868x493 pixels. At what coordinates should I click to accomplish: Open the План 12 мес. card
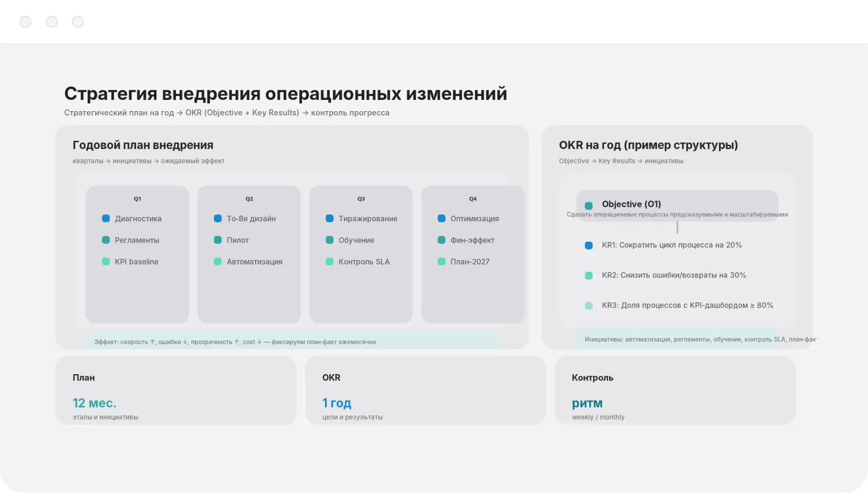point(176,390)
